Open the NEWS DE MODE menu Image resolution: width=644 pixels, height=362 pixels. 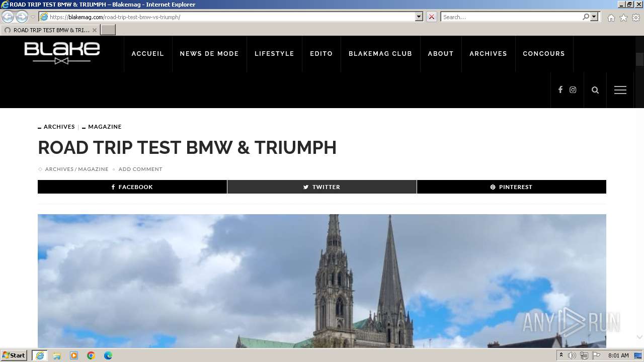pos(209,54)
